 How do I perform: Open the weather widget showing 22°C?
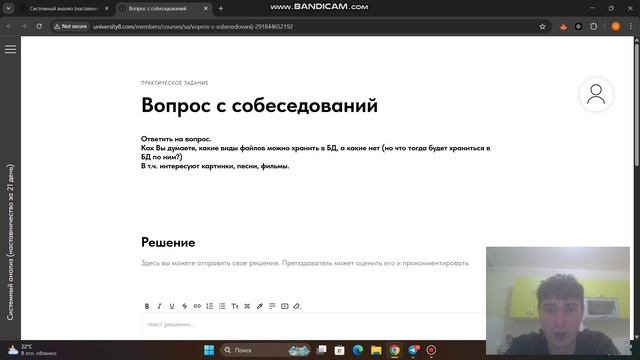(32, 350)
